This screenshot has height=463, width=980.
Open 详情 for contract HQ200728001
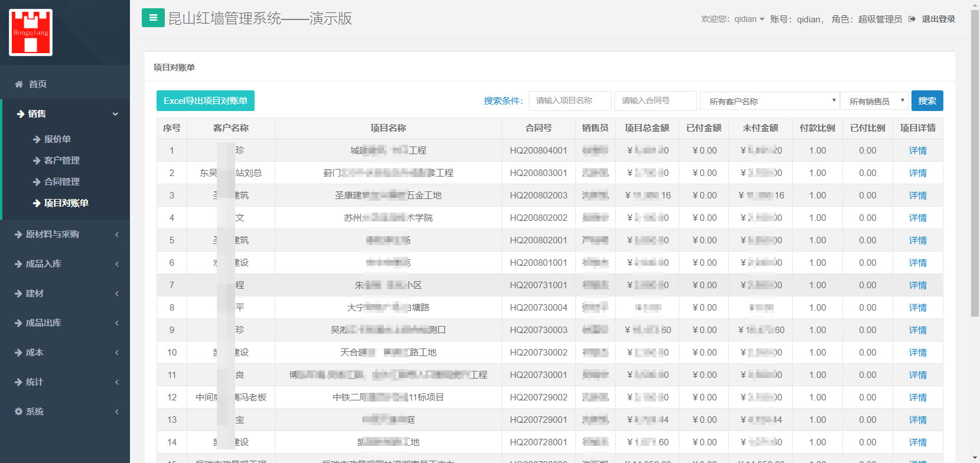[x=917, y=442]
